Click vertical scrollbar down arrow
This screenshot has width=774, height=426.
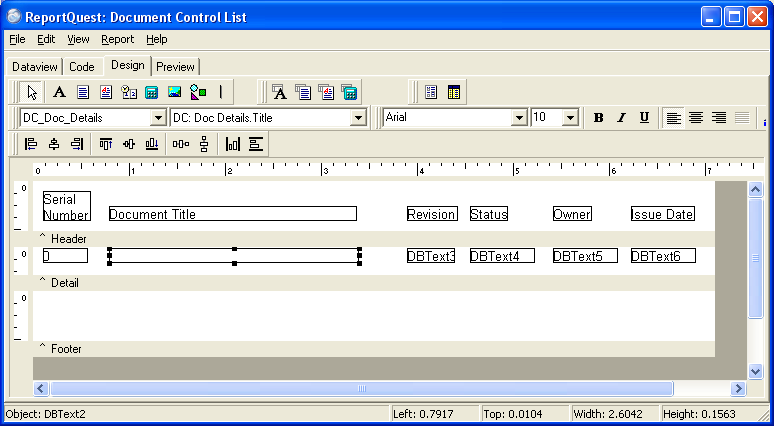tap(755, 371)
